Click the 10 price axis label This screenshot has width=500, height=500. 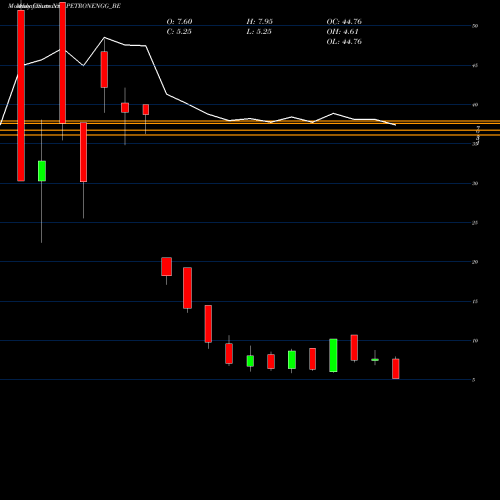(x=475, y=340)
